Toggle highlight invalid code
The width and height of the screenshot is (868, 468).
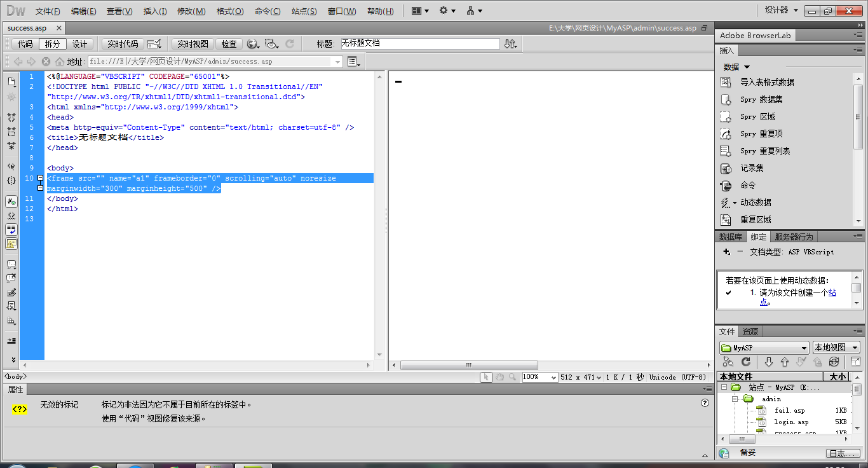11,216
